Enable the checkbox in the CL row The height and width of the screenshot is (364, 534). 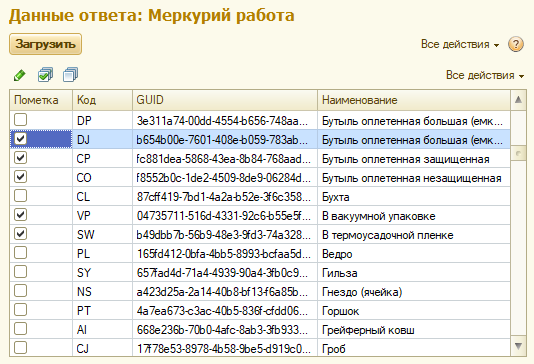point(20,196)
